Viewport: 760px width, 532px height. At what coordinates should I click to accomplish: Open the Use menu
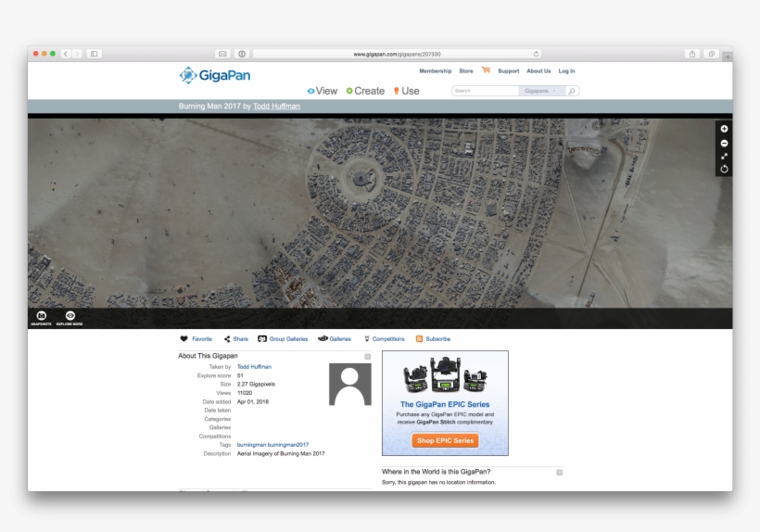click(x=406, y=91)
